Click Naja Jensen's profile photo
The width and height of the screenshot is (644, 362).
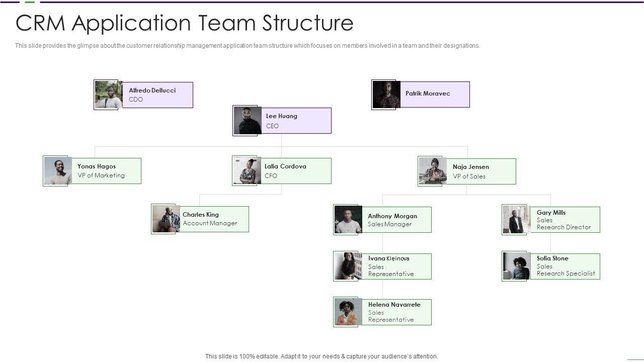coord(433,171)
